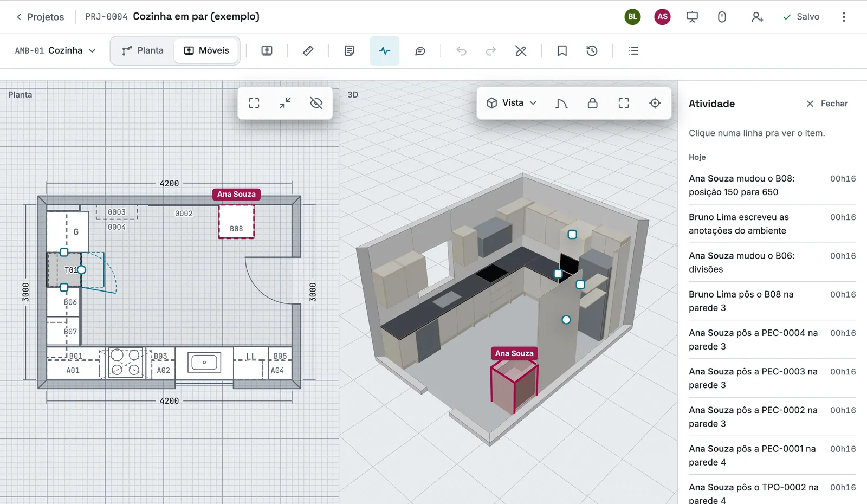Click the presentation screen icon
Image resolution: width=867 pixels, height=504 pixels.
(692, 17)
